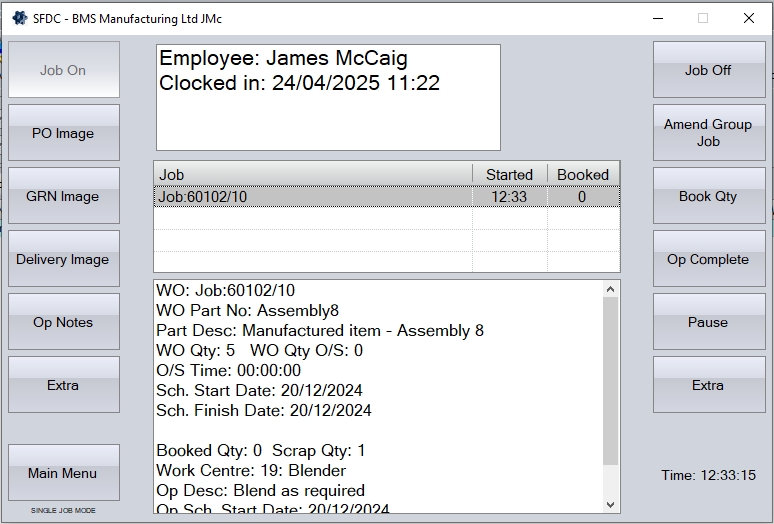
Task: Click the left-side Extra button
Action: pyautogui.click(x=63, y=385)
